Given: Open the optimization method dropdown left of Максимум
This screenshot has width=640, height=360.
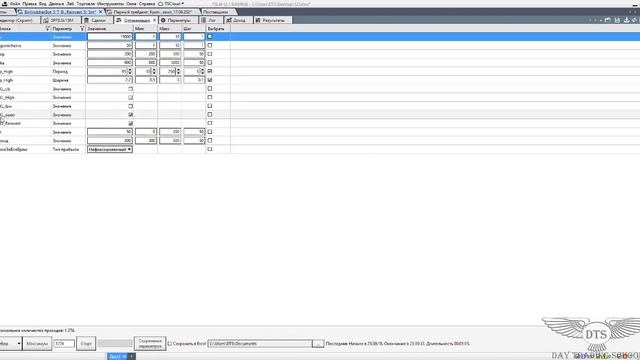Looking at the screenshot, I should coord(11,344).
